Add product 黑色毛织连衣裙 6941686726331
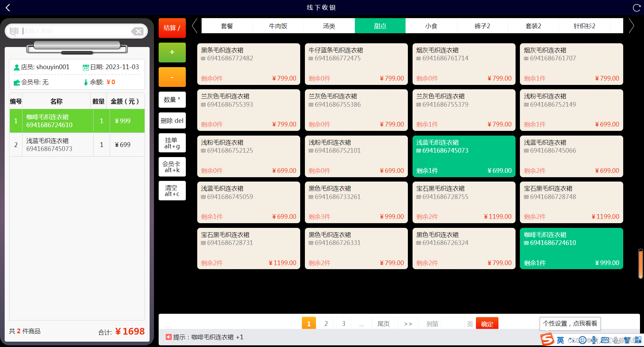This screenshot has width=644, height=347. pyautogui.click(x=356, y=249)
